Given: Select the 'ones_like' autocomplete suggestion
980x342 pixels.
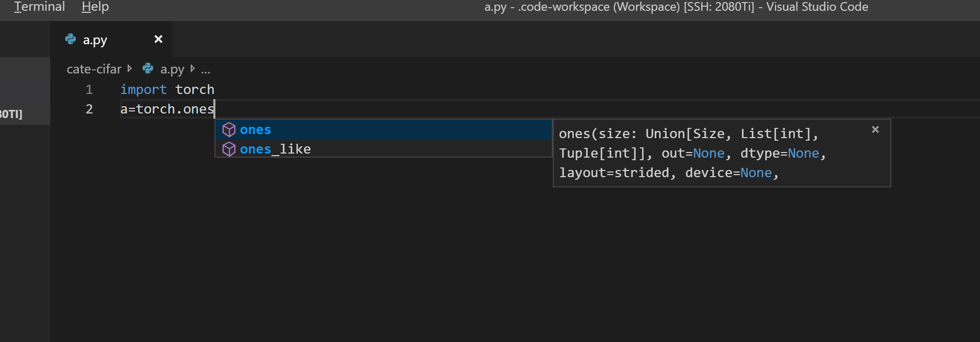Looking at the screenshot, I should 383,149.
